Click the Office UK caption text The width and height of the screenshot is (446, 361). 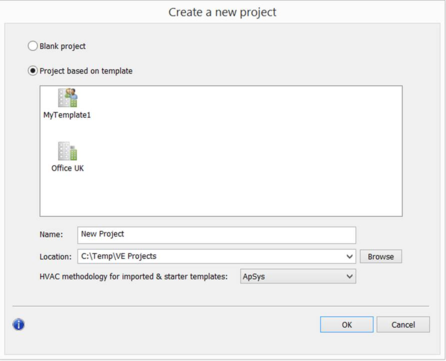[68, 168]
